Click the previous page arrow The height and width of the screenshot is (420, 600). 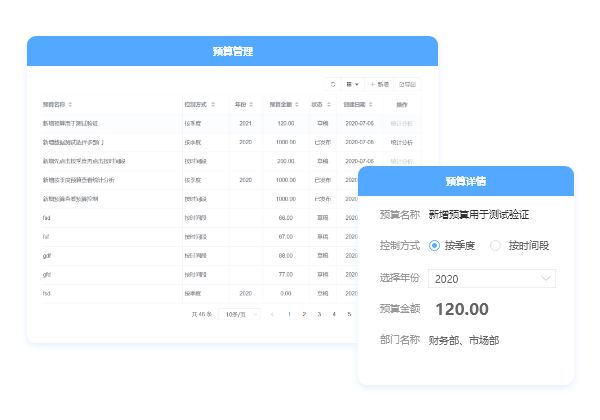point(272,314)
